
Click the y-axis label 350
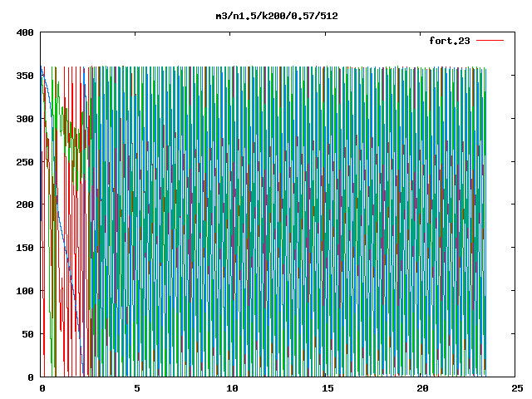(x=25, y=76)
